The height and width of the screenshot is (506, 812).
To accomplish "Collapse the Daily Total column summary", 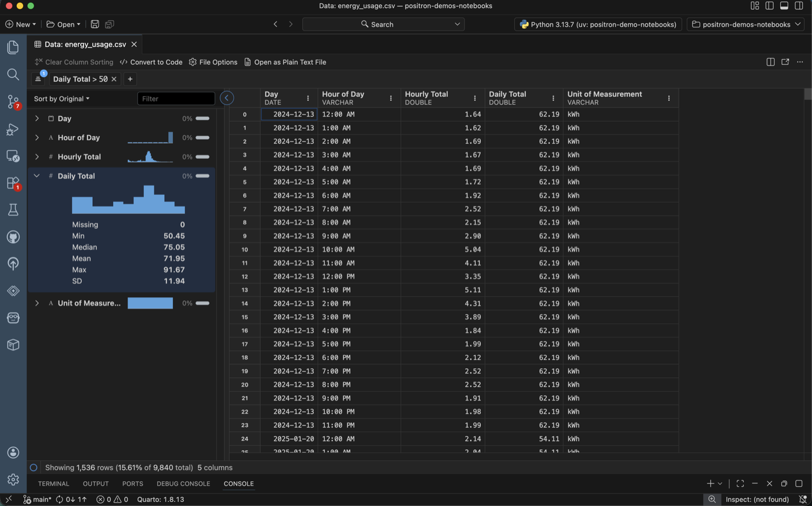I will point(37,176).
